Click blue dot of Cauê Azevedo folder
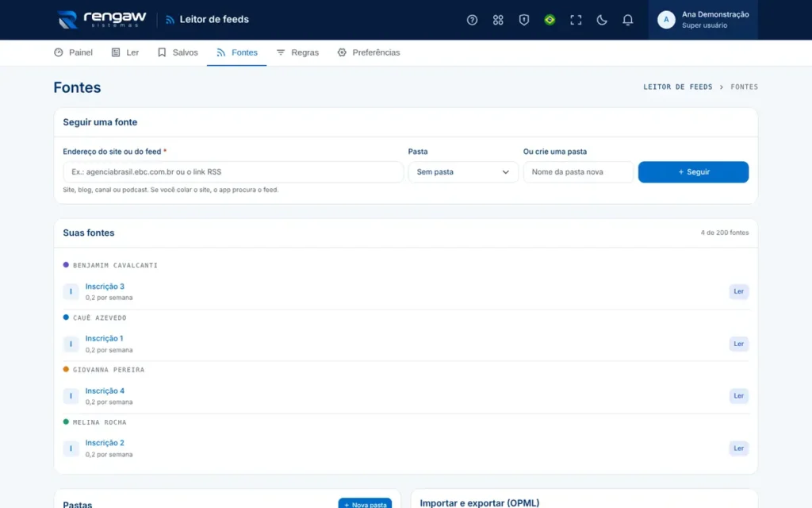The height and width of the screenshot is (508, 812). (x=66, y=317)
